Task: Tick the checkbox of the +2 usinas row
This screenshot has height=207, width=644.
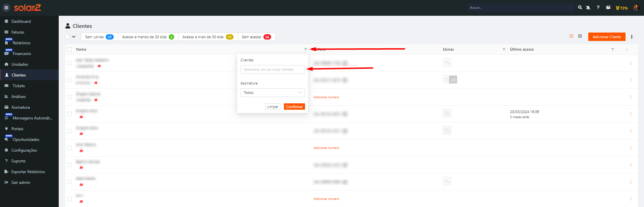Action: click(x=69, y=80)
